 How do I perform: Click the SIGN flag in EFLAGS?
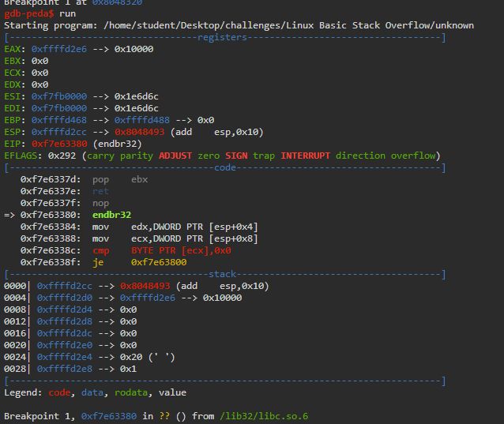coord(236,156)
